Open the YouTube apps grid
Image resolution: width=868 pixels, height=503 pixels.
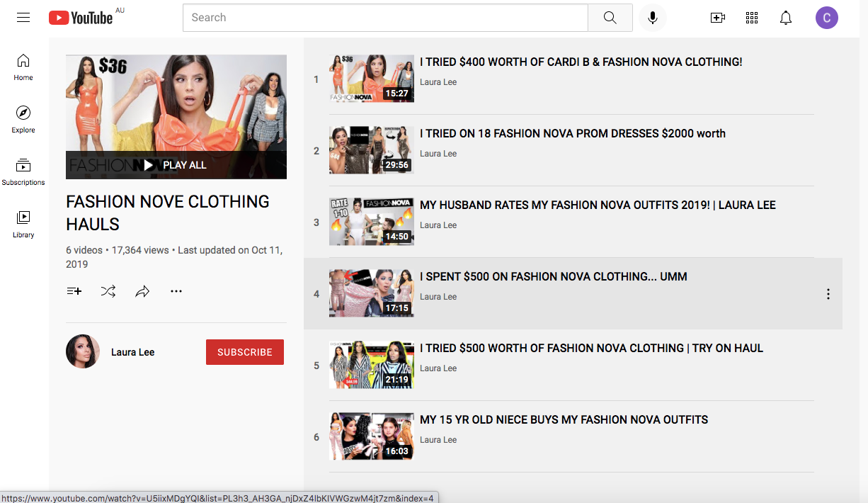pyautogui.click(x=752, y=18)
